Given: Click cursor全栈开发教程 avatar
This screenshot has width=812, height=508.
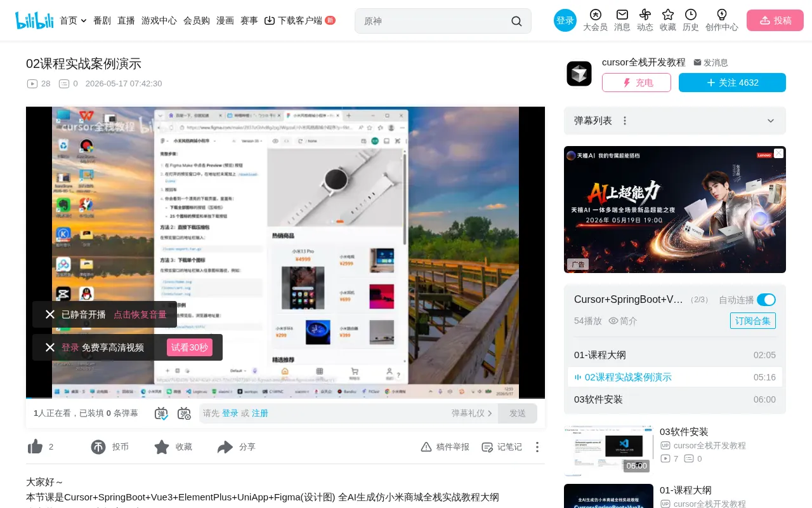Looking at the screenshot, I should [x=579, y=74].
